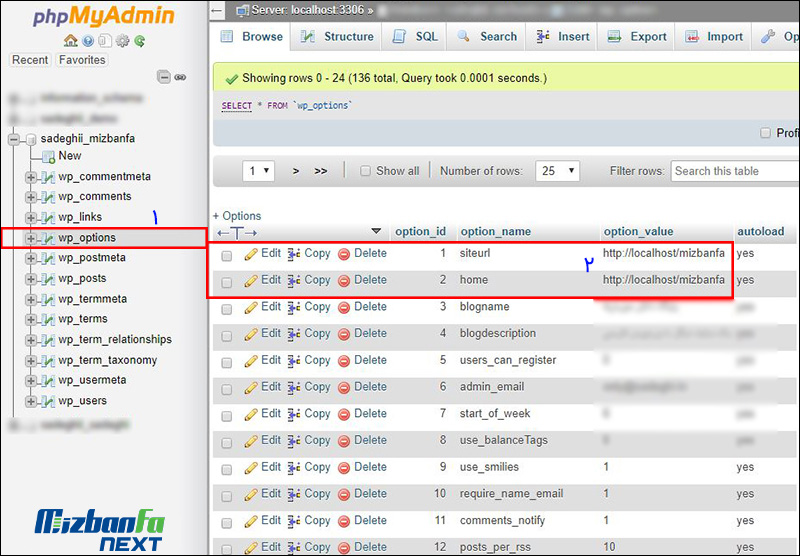Sort by option_name column header
Viewport: 800px width, 556px height.
[495, 232]
